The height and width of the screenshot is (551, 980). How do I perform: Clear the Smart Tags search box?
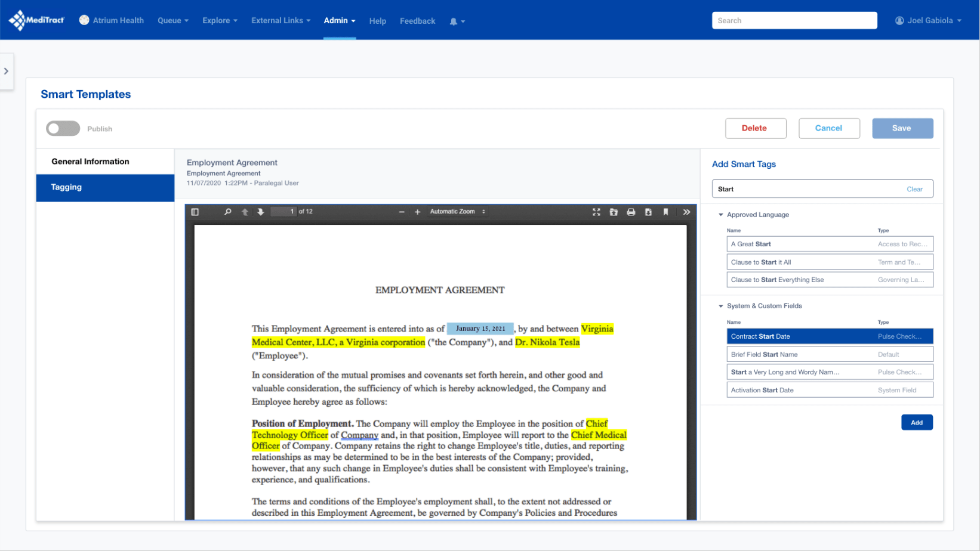tap(914, 189)
